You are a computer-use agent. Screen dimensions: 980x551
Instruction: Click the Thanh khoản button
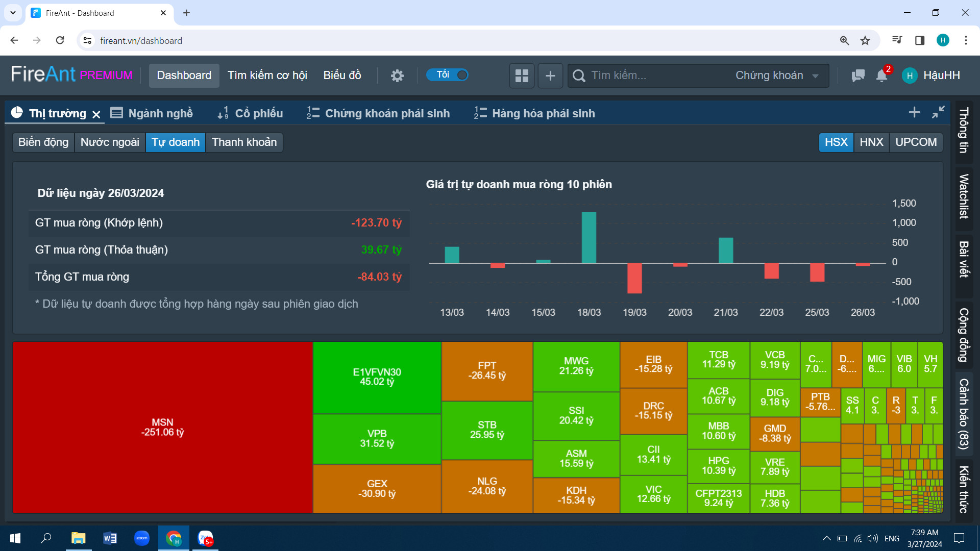244,142
